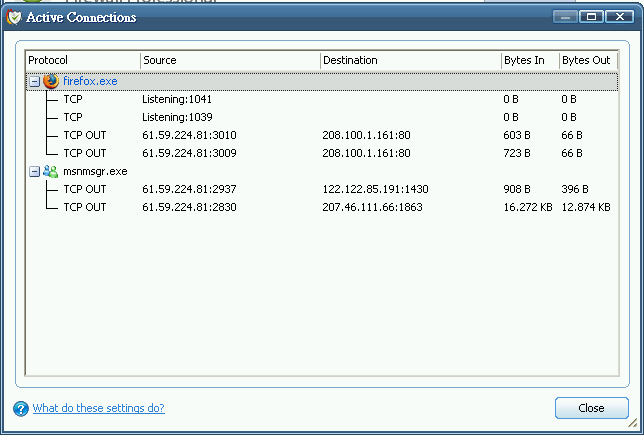Viewport: 644px width, 435px height.
Task: Open the 'What do these settings do?' link
Action: click(99, 408)
